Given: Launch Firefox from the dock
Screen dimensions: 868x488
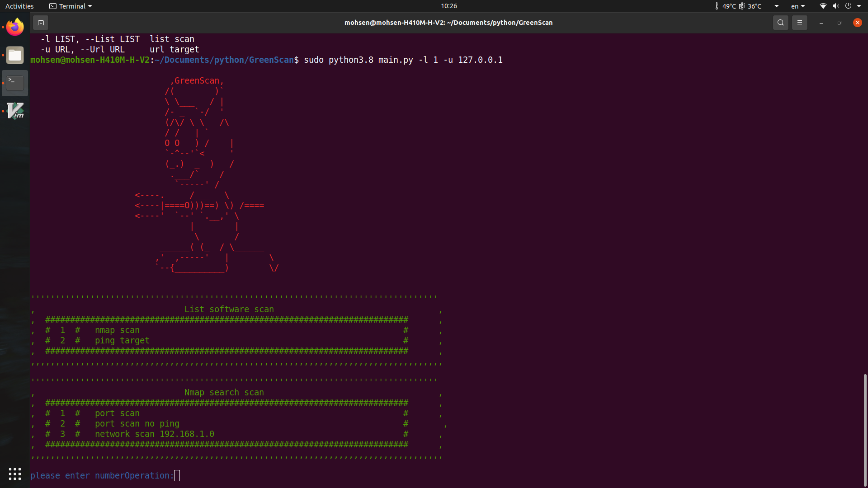Looking at the screenshot, I should coord(15,27).
